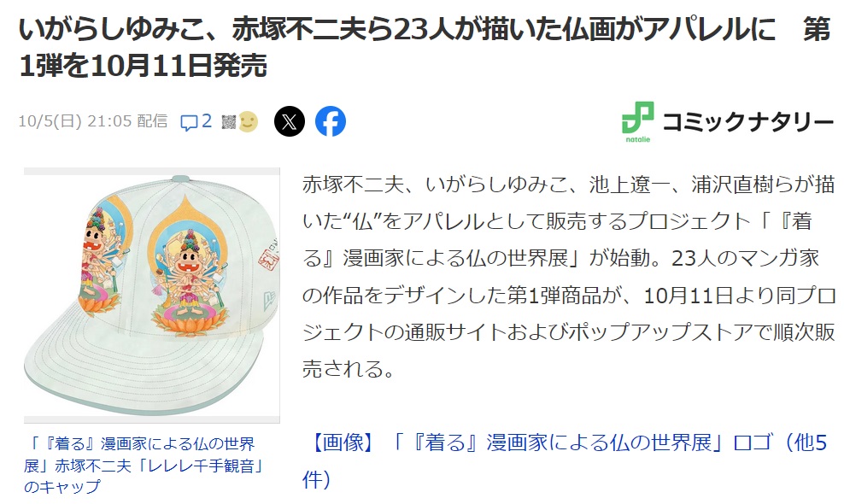Image resolution: width=844 pixels, height=504 pixels.
Task: Open the コミックナタリー publisher name
Action: [747, 122]
